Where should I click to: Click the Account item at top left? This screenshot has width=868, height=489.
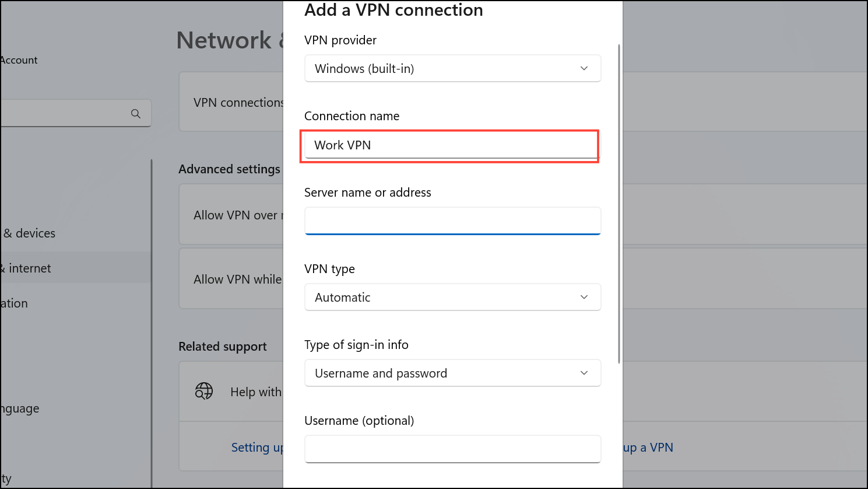[19, 60]
